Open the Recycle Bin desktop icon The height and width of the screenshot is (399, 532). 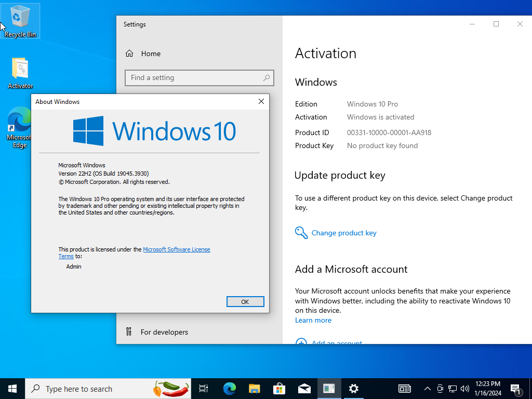(x=20, y=21)
